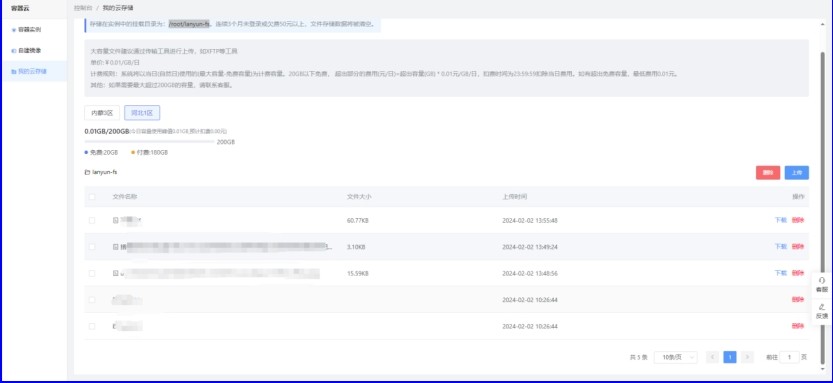Image resolution: width=833 pixels, height=383 pixels.
Task: Click 我的云存储 sidebar folder icon
Action: (x=14, y=71)
